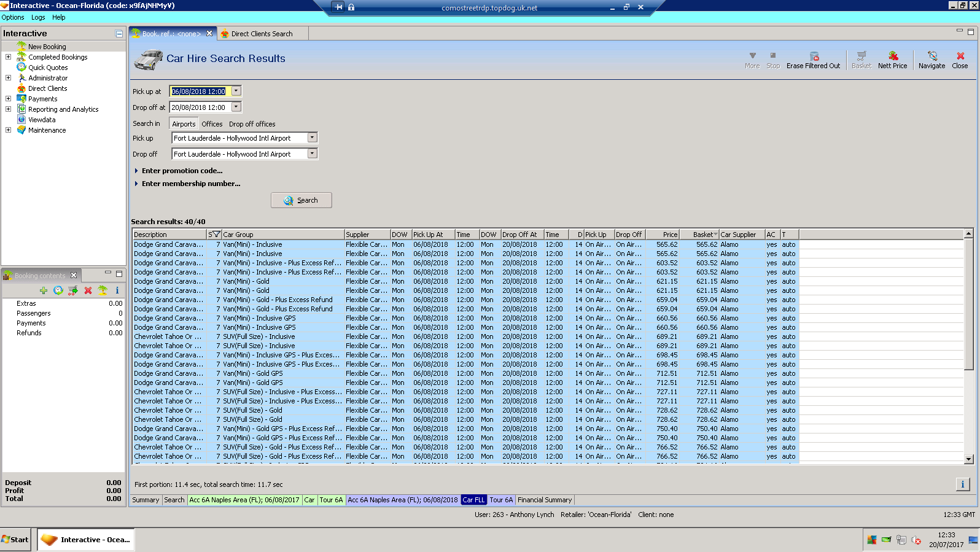
Task: Open Drop off location dropdown arrow
Action: (x=313, y=154)
